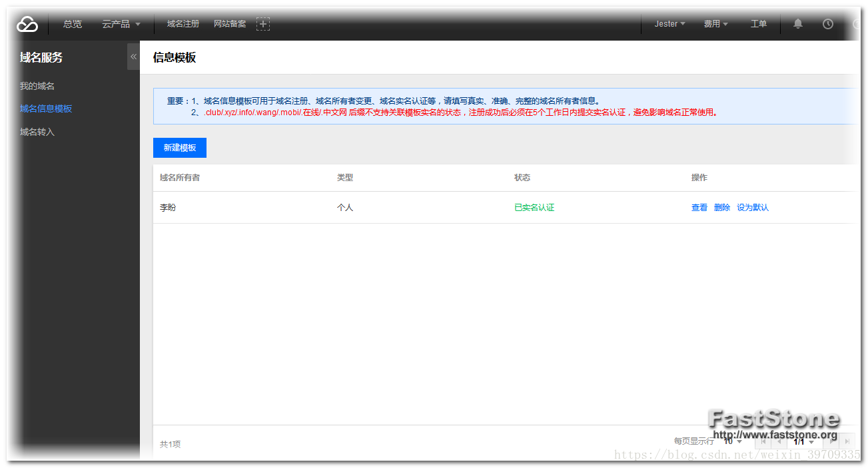Click the 操作 column header
This screenshot has width=868, height=468.
click(699, 178)
